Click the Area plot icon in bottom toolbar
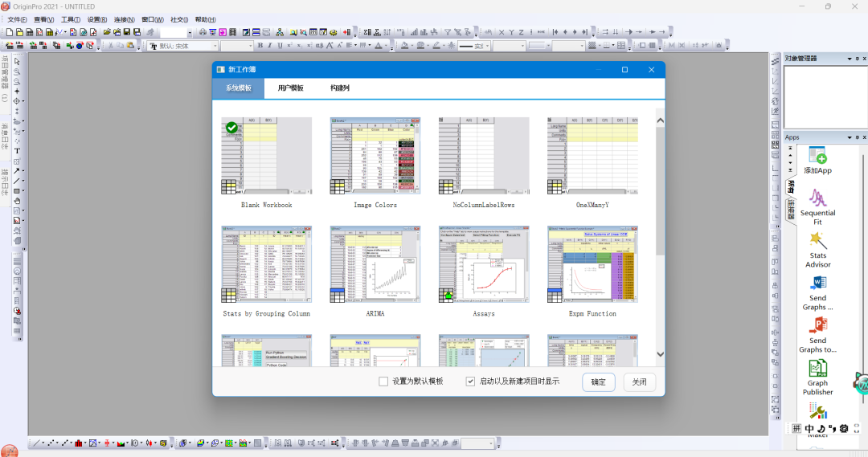Viewport: 868px width, 457px height. 121,443
